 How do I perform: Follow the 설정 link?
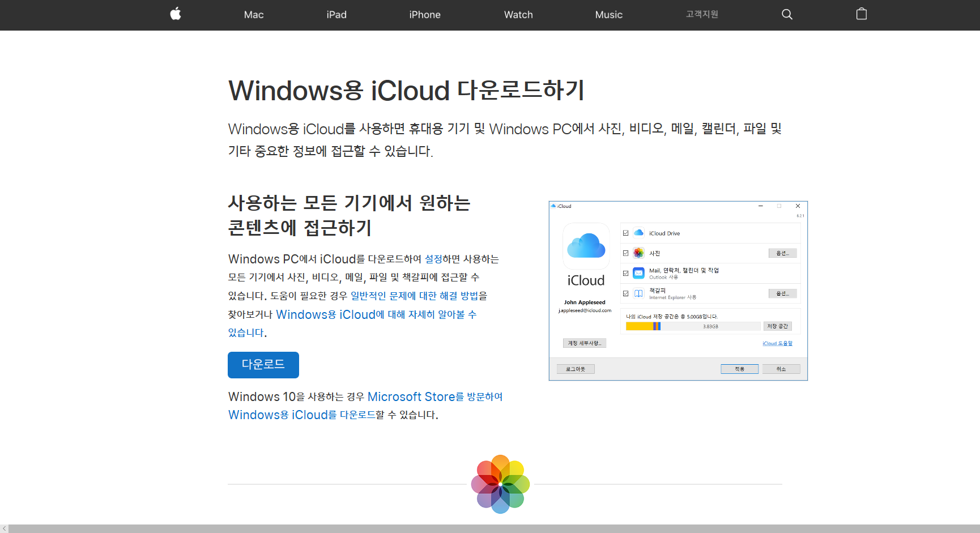tap(433, 259)
